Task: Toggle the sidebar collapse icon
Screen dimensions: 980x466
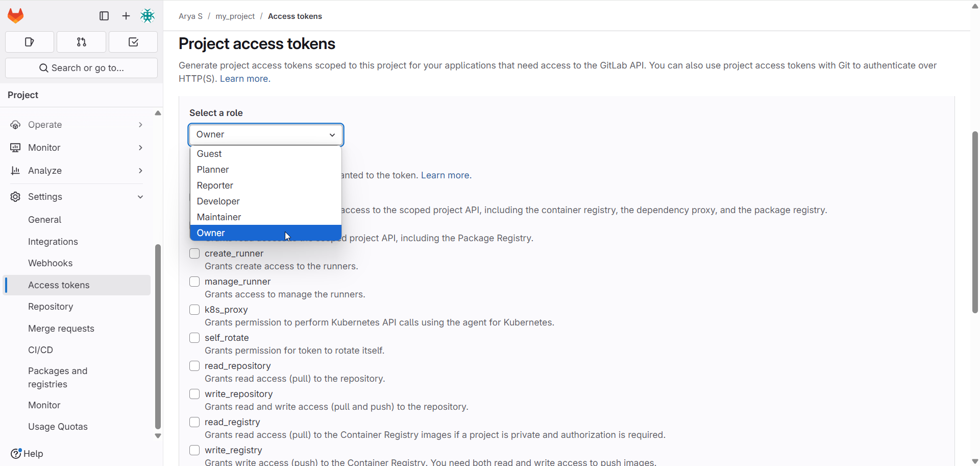Action: click(x=104, y=16)
